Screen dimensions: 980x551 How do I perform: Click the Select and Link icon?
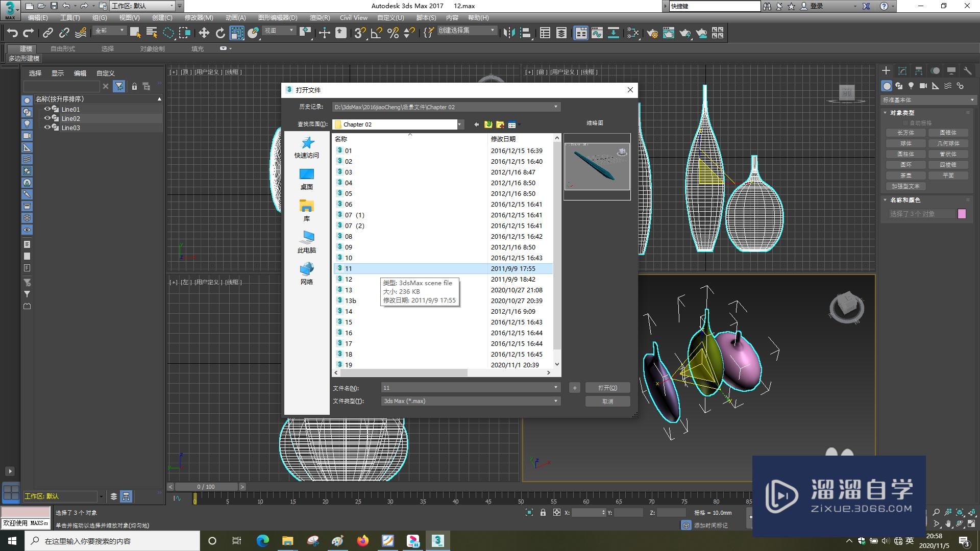48,33
